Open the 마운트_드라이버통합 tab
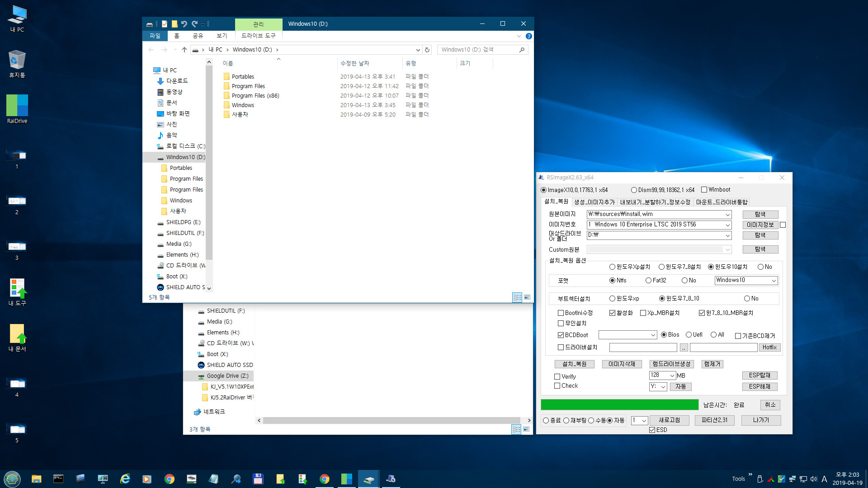This screenshot has height=488, width=868. (722, 202)
